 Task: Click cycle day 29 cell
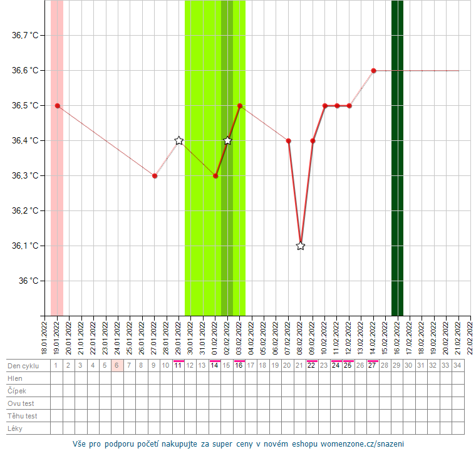coord(396,365)
